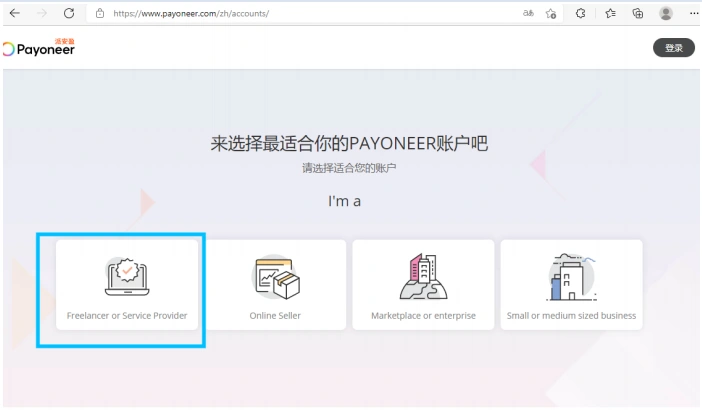Image resolution: width=702 pixels, height=410 pixels.
Task: Click the globe buildings Marketplace icon
Action: click(x=424, y=276)
